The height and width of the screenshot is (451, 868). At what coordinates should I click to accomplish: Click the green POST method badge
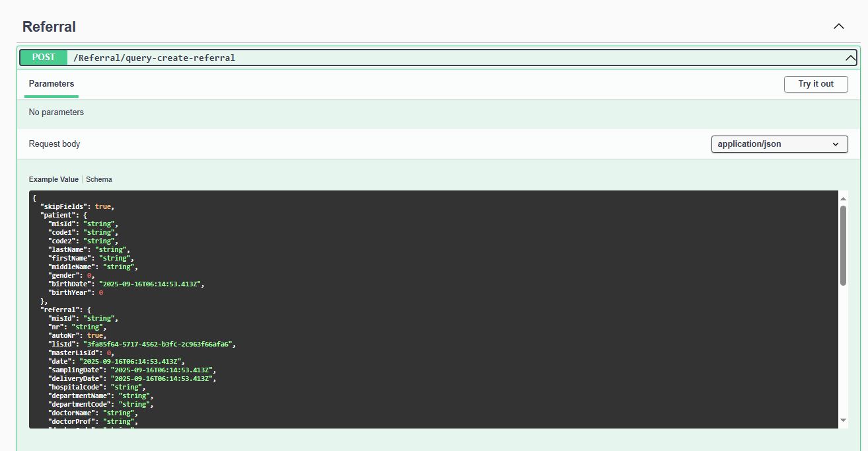pos(44,58)
